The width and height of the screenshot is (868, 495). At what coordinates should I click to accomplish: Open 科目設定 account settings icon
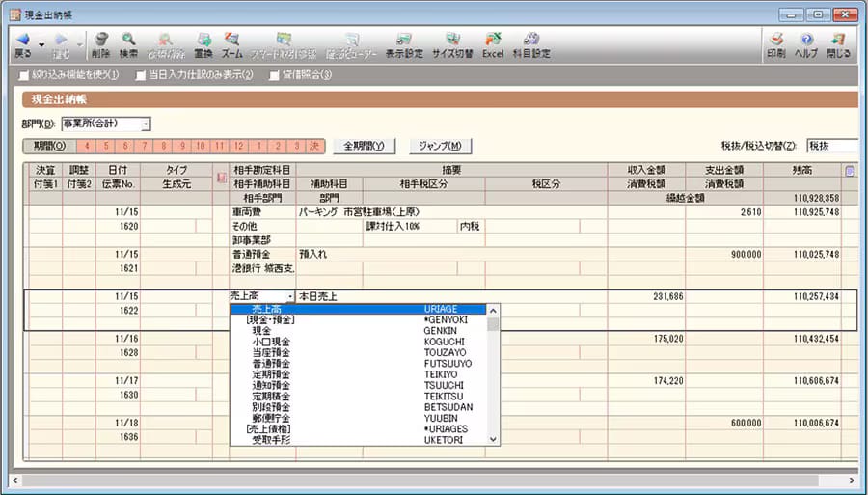(531, 40)
